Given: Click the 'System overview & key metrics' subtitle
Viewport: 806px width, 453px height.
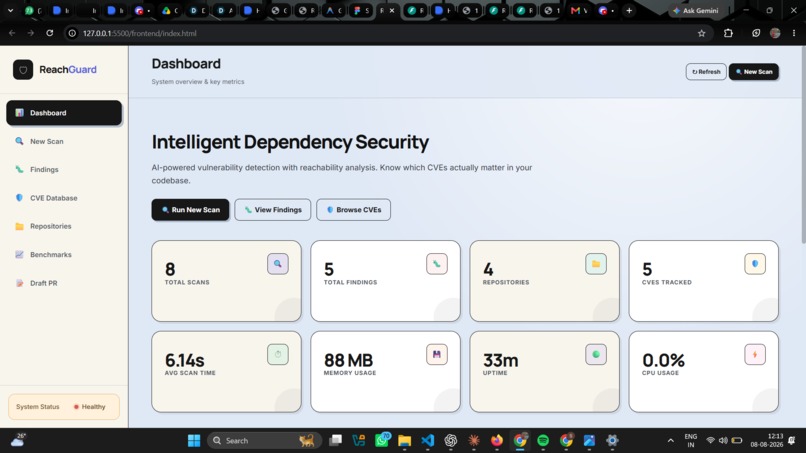Looking at the screenshot, I should pos(198,82).
